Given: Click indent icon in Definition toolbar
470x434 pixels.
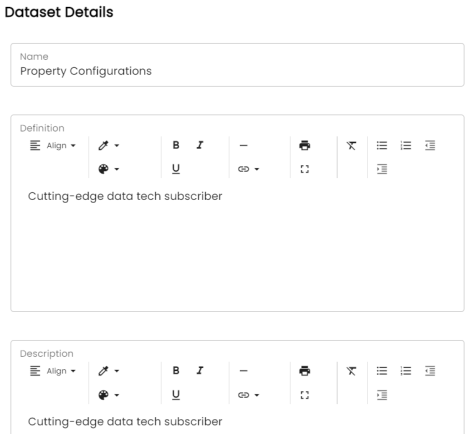Looking at the screenshot, I should [x=382, y=169].
